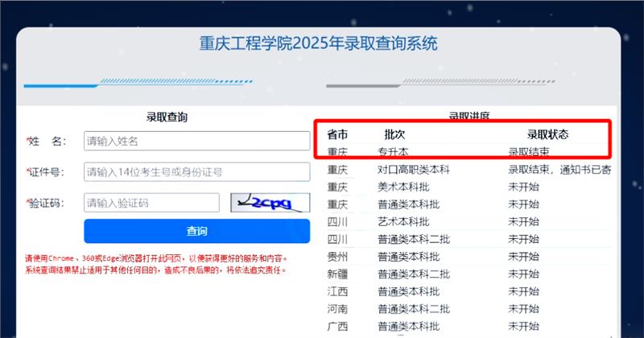Click status 录取结束，通知书已寄
The width and height of the screenshot is (644, 338).
click(559, 169)
